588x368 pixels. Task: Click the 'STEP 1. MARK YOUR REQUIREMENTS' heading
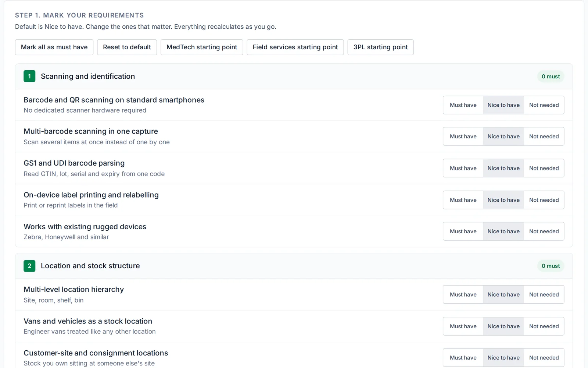(x=79, y=15)
